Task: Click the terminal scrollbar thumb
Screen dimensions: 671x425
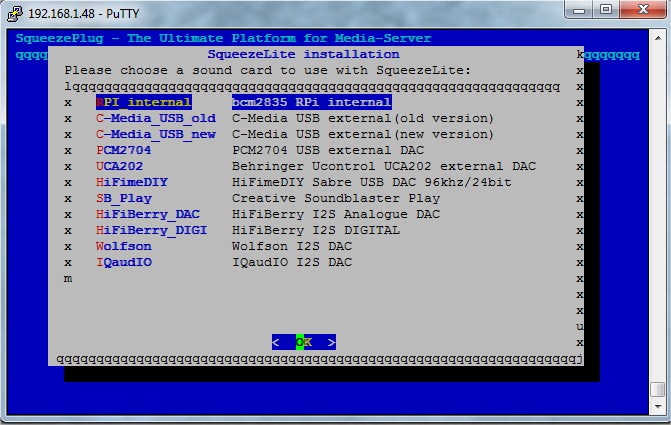Action: click(657, 389)
